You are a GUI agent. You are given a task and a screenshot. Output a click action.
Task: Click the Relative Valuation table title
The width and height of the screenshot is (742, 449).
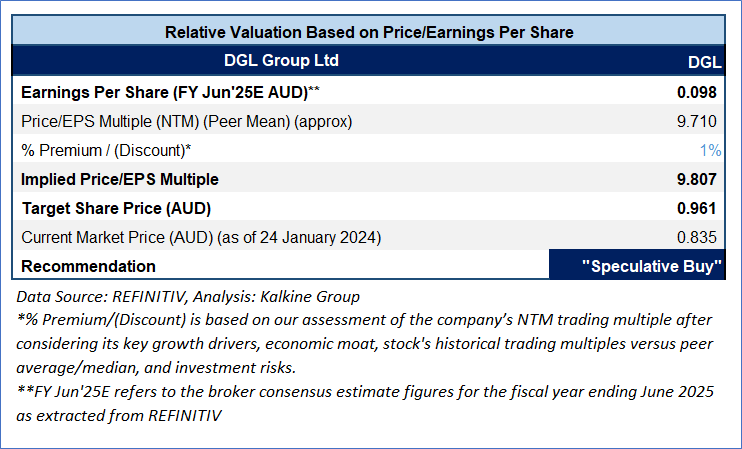(x=369, y=32)
